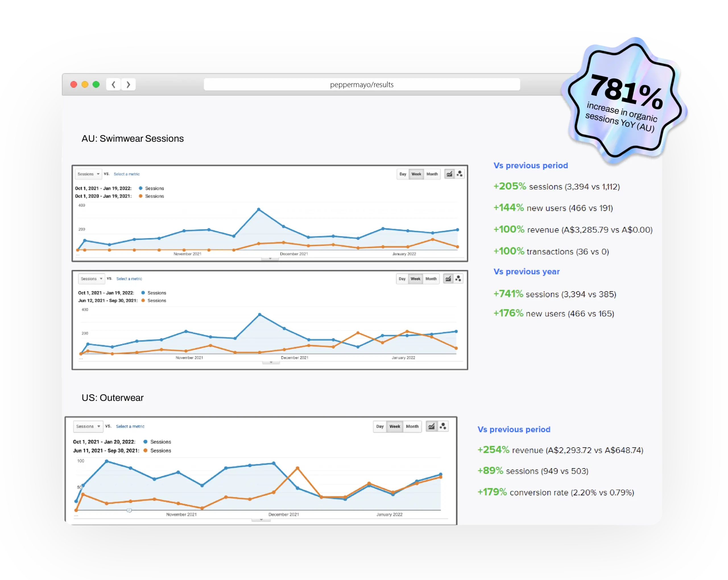Screen dimensions: 728x580
Task: Click the browser forward arrow
Action: (x=128, y=85)
